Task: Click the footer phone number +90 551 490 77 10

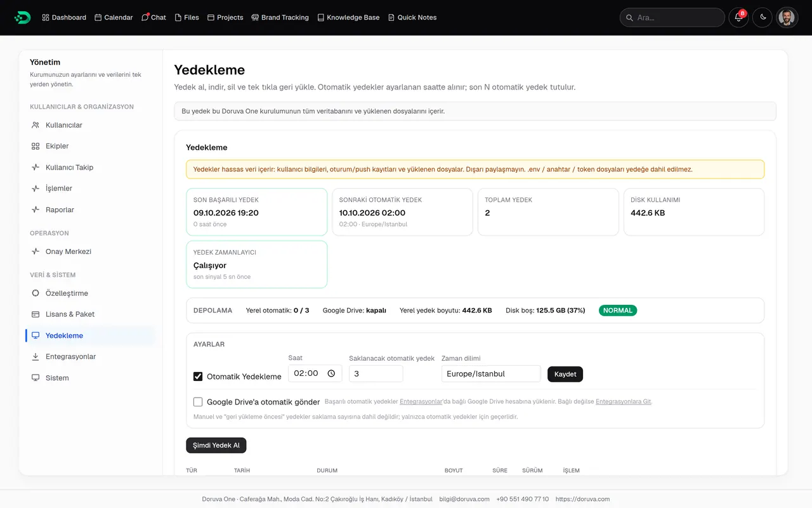Action: click(x=523, y=499)
